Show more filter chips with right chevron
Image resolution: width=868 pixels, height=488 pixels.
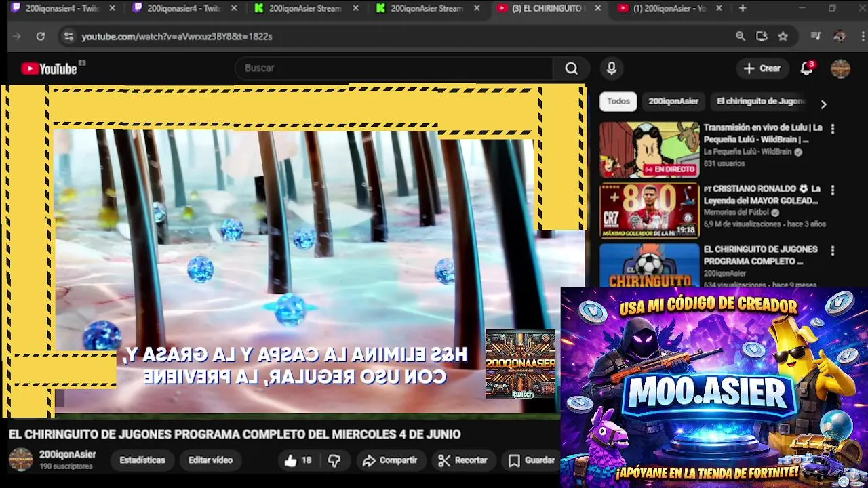tap(823, 104)
